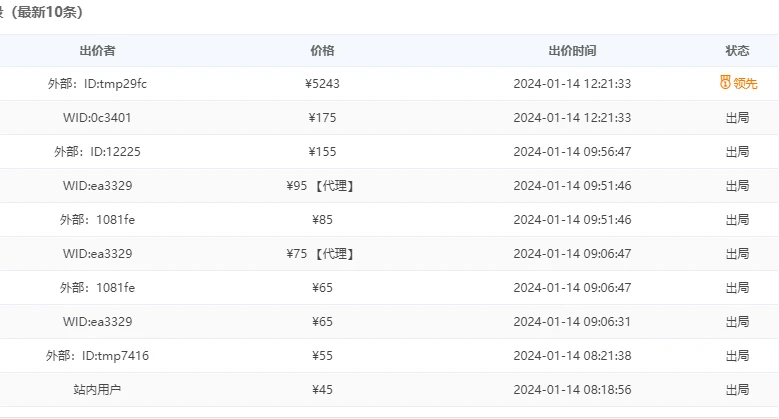Select bidder 外部：ID:tmp7416

point(97,356)
